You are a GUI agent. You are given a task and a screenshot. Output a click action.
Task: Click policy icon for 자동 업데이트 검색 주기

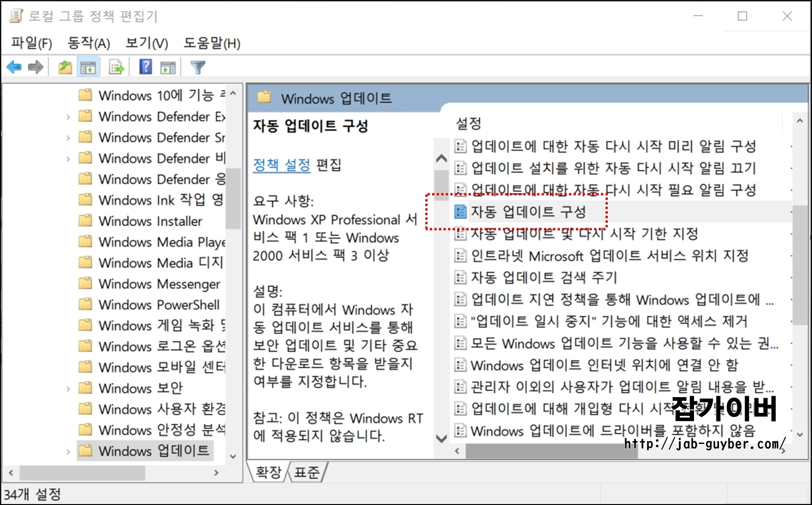tap(460, 277)
